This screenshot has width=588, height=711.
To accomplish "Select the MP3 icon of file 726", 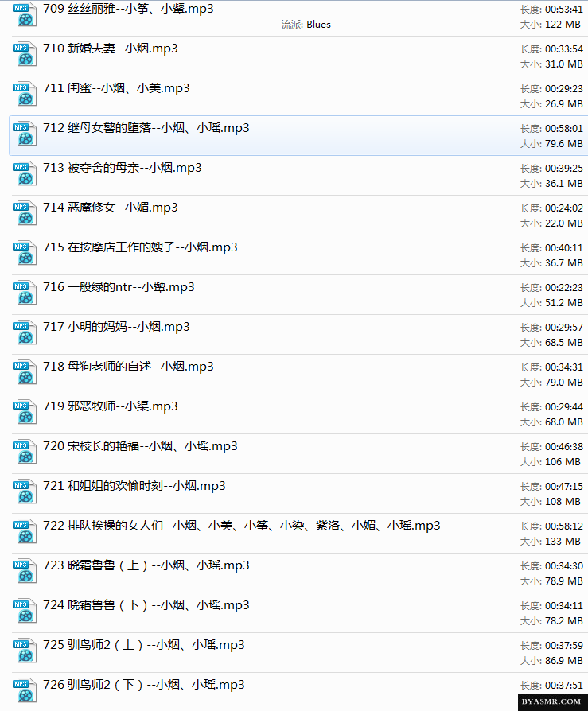I will (x=25, y=691).
